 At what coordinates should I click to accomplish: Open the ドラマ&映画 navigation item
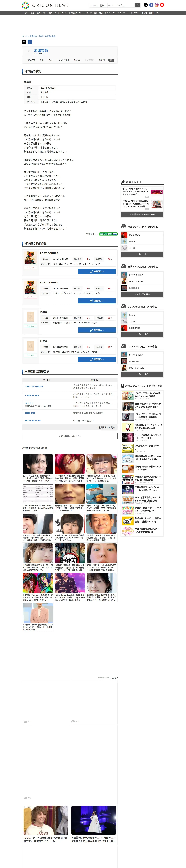click(47, 13)
